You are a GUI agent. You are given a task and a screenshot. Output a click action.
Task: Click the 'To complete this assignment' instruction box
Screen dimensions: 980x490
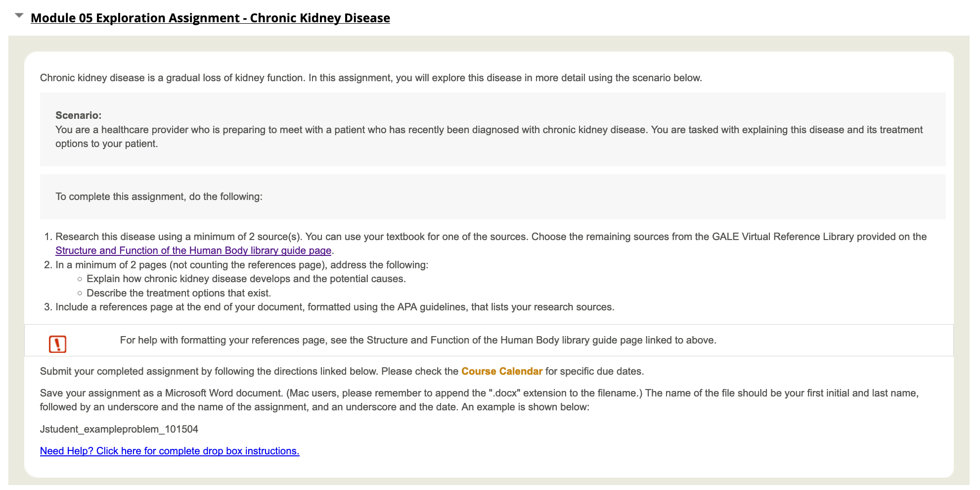tap(492, 196)
